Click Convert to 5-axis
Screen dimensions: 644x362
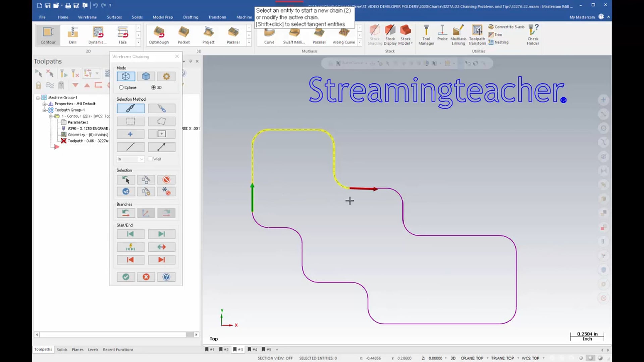pos(506,27)
